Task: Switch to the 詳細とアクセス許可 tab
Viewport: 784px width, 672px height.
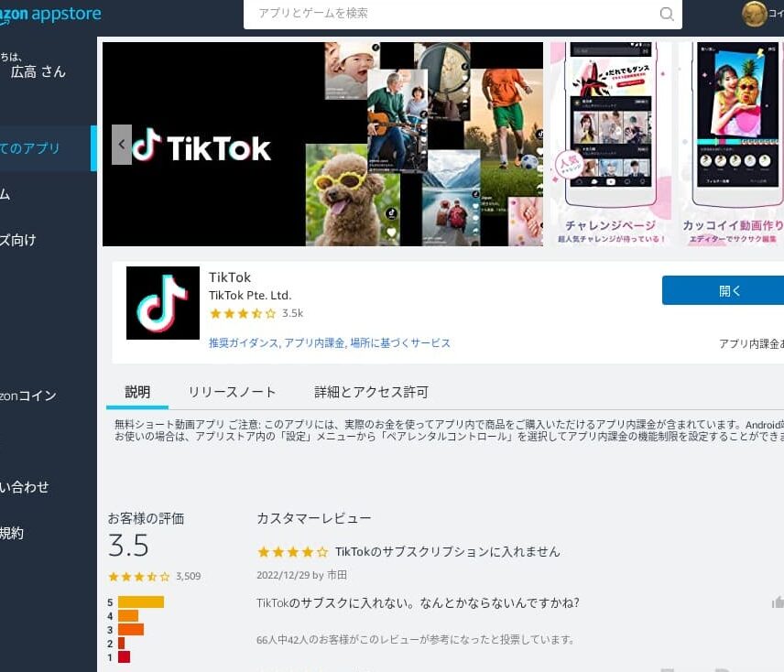Action: 371,392
